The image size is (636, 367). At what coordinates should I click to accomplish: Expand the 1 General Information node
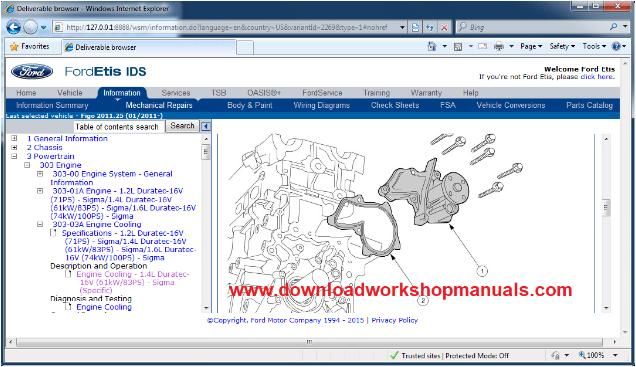[x=14, y=138]
